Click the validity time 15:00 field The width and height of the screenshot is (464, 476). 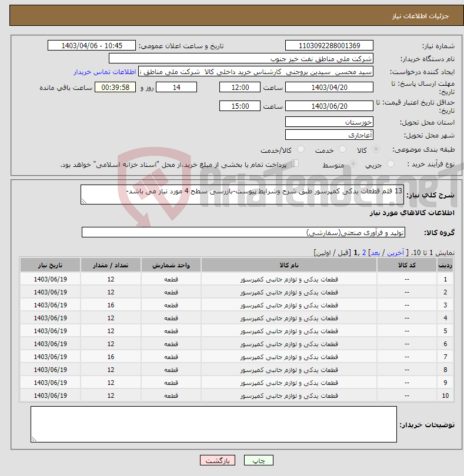pos(240,106)
